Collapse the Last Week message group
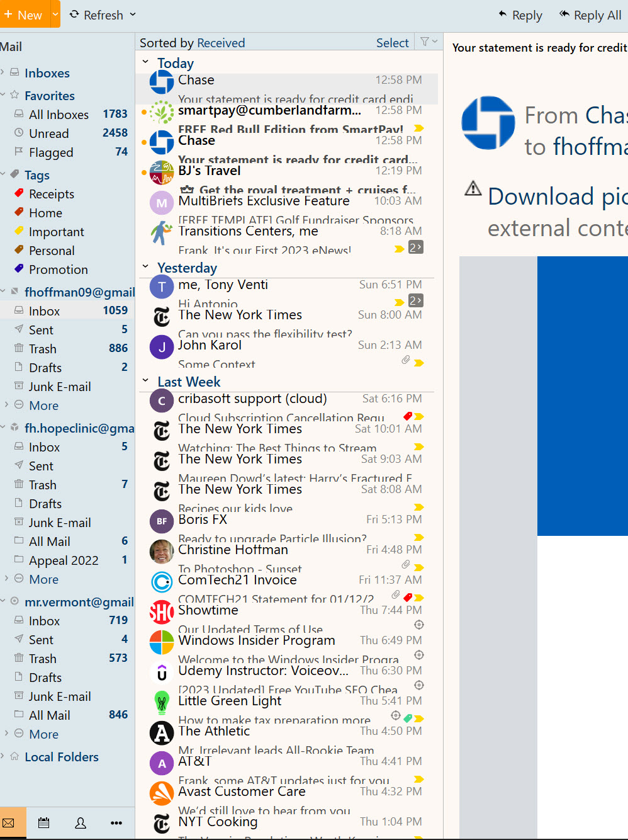This screenshot has width=628, height=840. click(145, 380)
